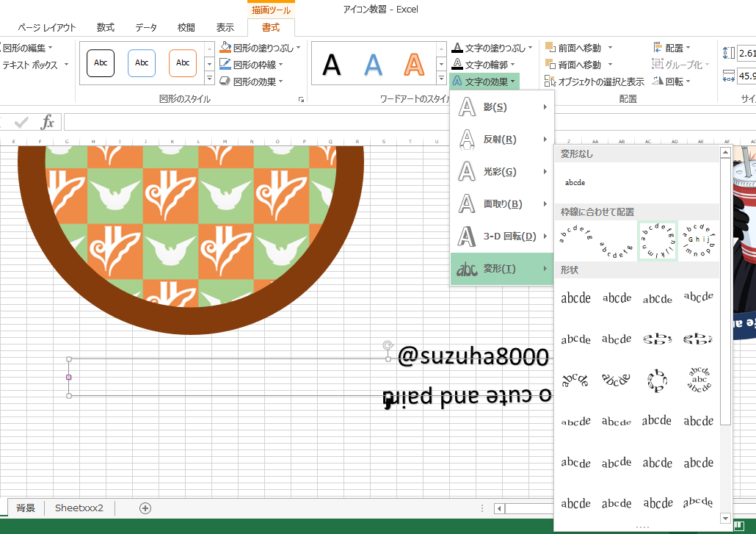Select the 文字の塗りつぶし (Text Fill) icon
Screen dimensions: 756x534
pyautogui.click(x=457, y=46)
